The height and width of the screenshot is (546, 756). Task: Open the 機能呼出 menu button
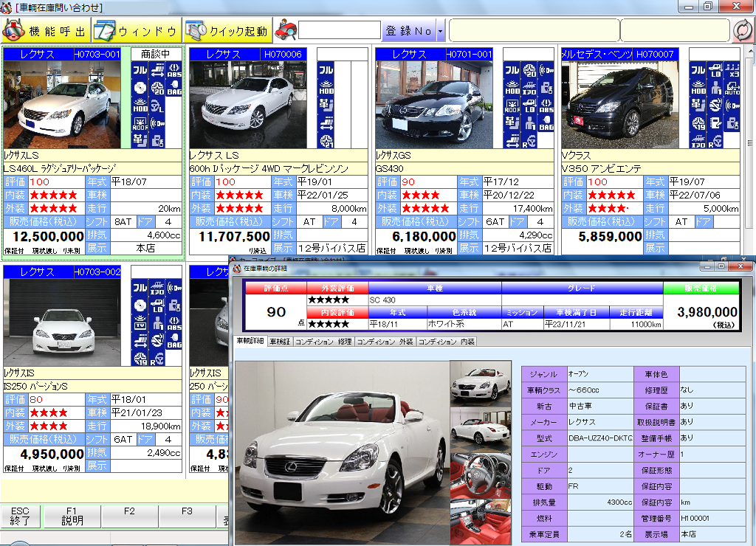tap(46, 31)
